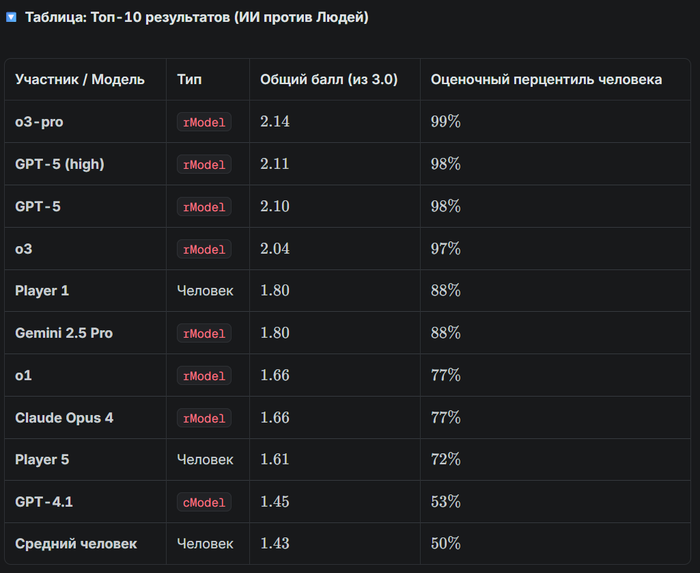
Task: Click the "Claude Opus 4" participant name
Action: click(x=64, y=418)
